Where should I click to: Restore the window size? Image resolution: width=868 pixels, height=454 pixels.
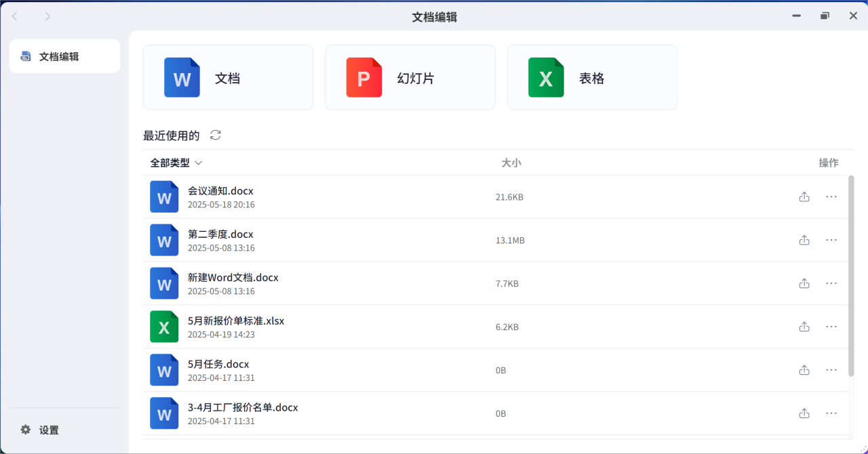(825, 16)
